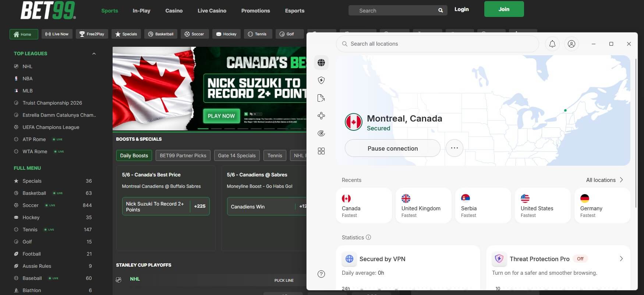Screen dimensions: 644x295
Task: Open Dark Web Monitor radar icon
Action: point(321,133)
